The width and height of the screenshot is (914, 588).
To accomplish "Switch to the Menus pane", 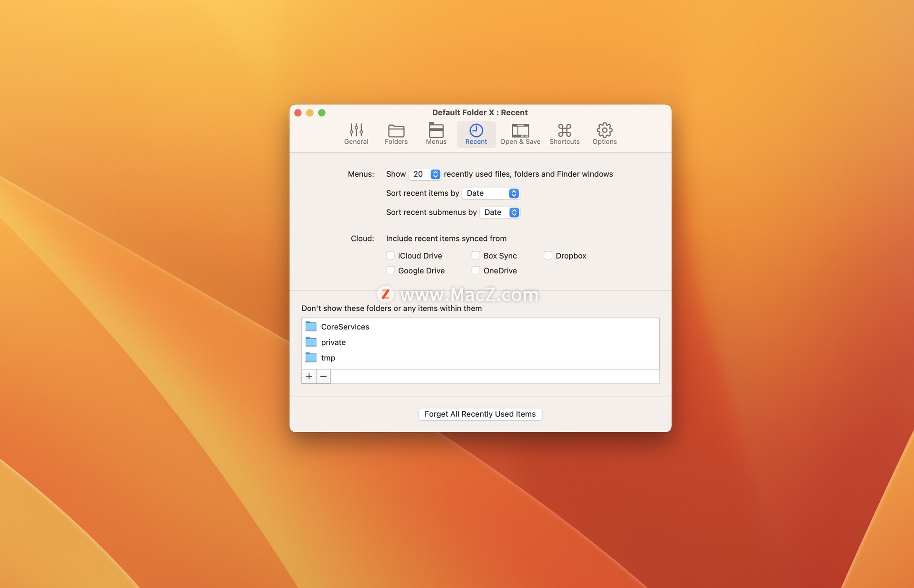I will coord(436,134).
